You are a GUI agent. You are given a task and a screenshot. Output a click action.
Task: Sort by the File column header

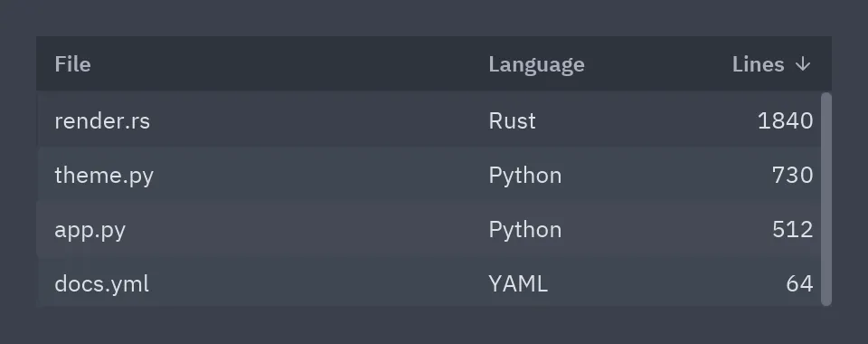pyautogui.click(x=72, y=64)
